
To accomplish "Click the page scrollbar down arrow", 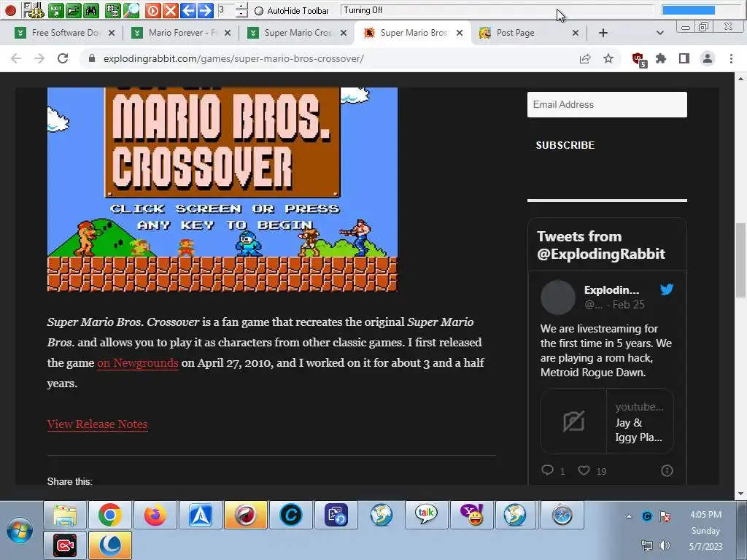I will (x=740, y=494).
